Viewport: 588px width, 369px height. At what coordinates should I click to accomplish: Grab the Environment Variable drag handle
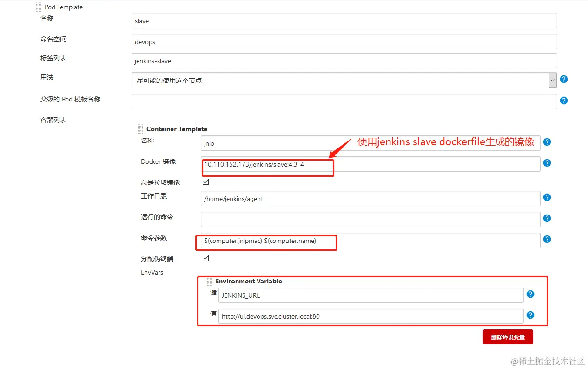pos(209,281)
